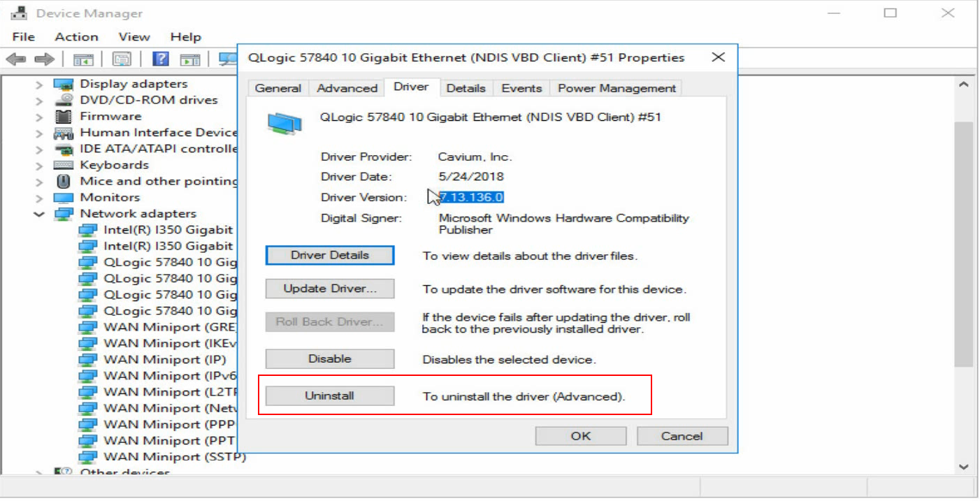Collapse the Network adapters node

pos(39,214)
